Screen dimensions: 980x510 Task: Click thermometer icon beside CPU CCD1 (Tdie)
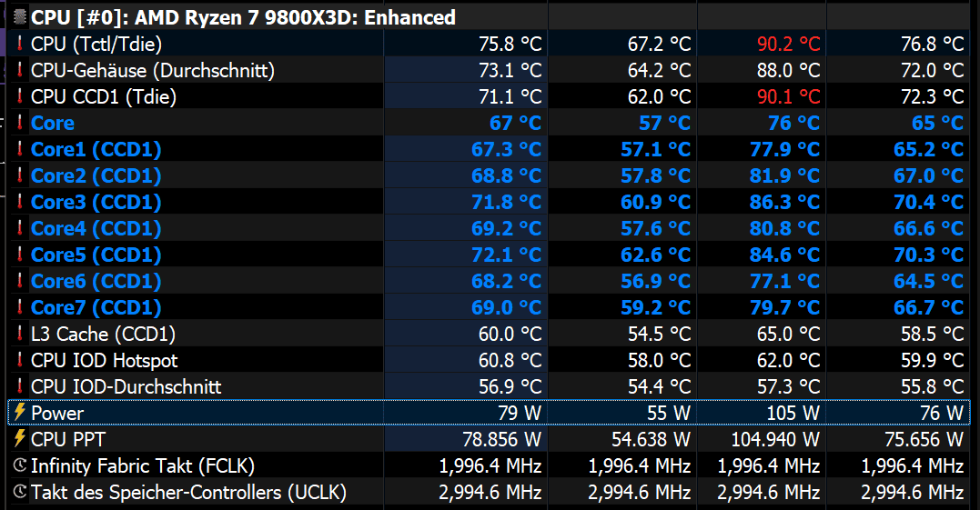(20, 96)
